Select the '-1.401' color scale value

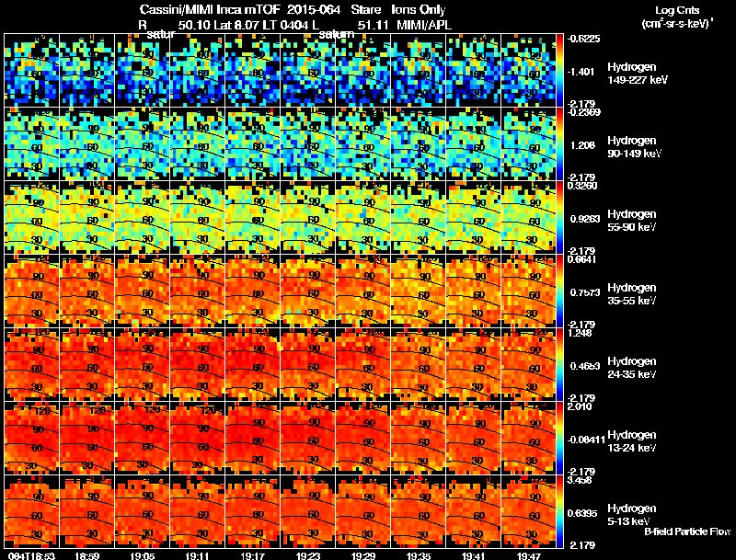coord(581,72)
